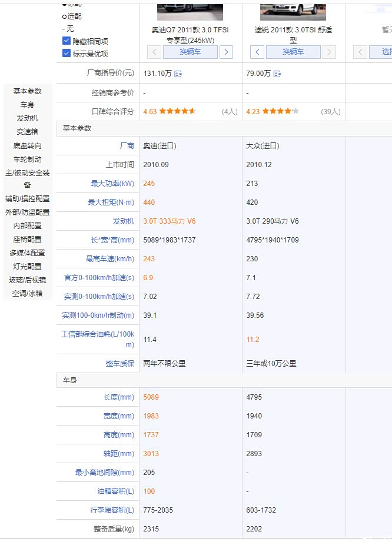Click price detail icon next to 131.10万
This screenshot has width=392, height=545.
(178, 74)
